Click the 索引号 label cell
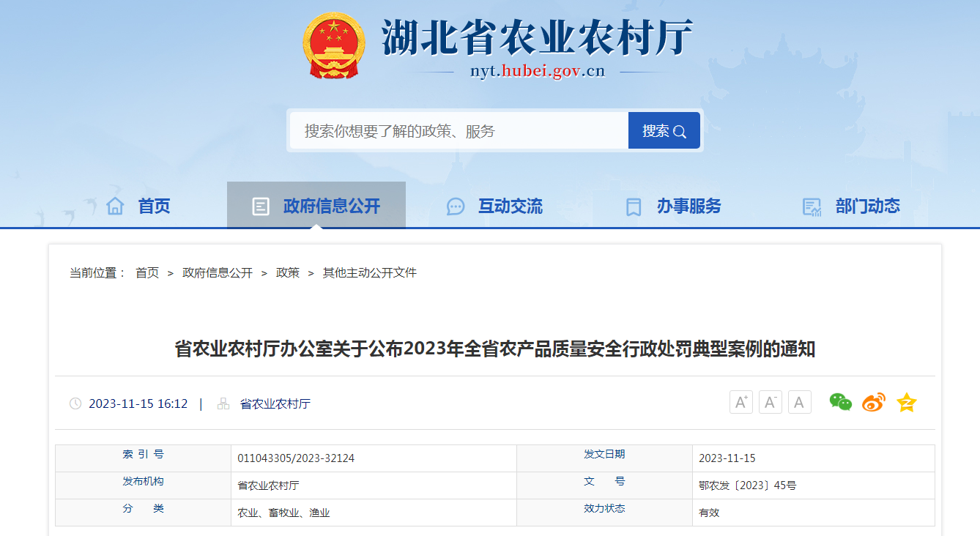 pyautogui.click(x=143, y=458)
